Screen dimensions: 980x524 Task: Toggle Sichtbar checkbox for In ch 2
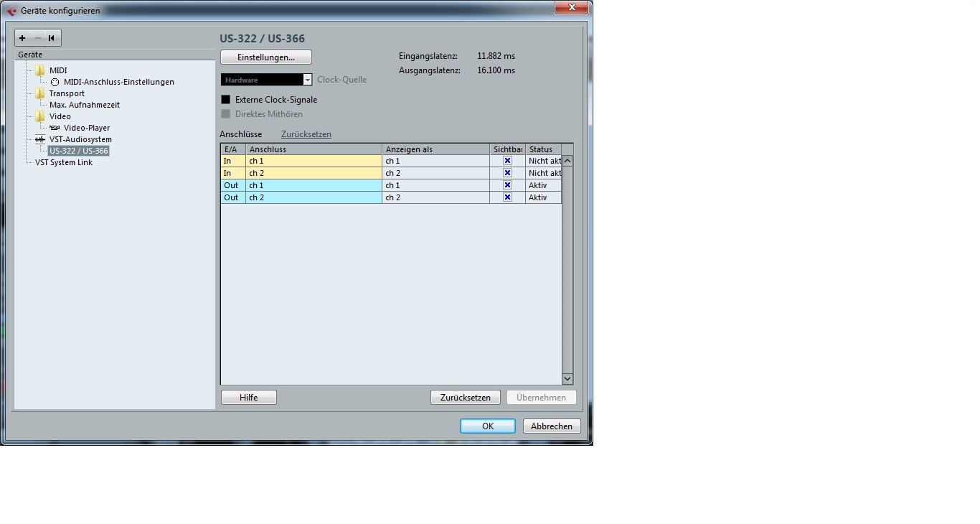click(507, 173)
